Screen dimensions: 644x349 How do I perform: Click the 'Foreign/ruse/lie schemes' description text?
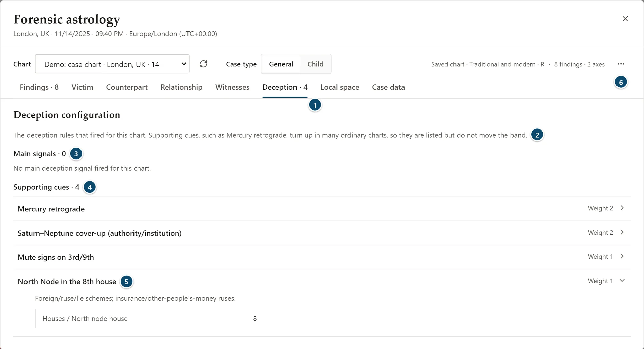(135, 298)
